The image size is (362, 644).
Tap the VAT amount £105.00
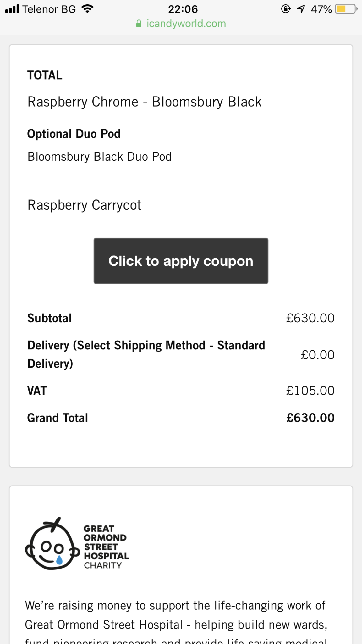[310, 391]
